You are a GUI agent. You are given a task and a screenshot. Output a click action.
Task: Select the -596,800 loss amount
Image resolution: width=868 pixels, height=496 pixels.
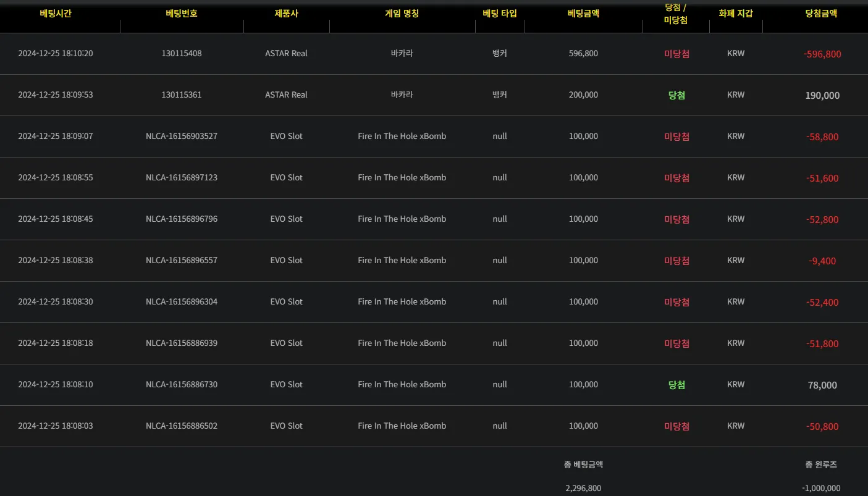(822, 54)
